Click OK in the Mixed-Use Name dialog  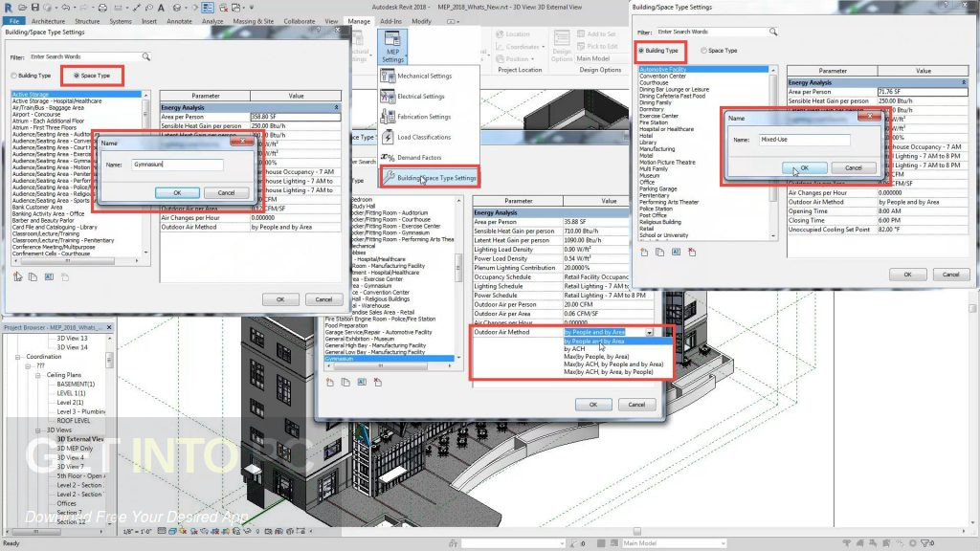tap(804, 168)
